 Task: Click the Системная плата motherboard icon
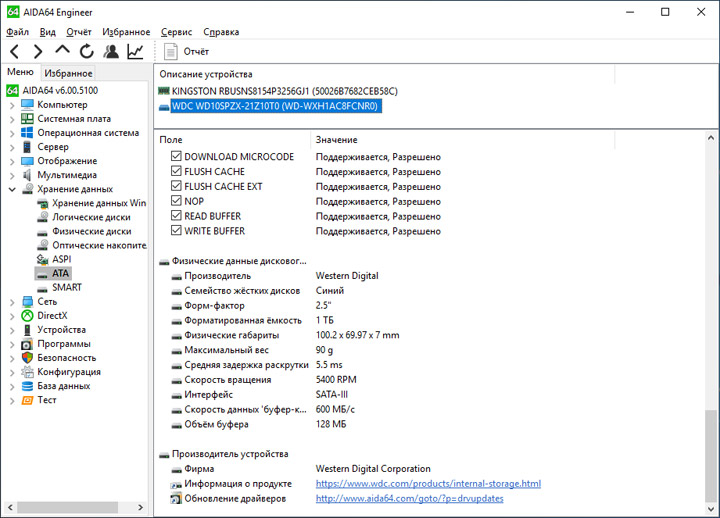27,118
